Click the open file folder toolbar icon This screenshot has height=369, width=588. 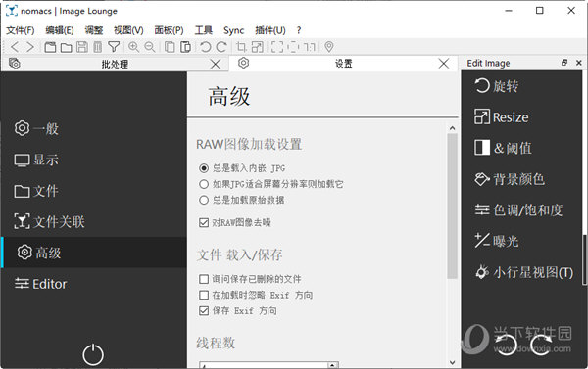point(67,47)
